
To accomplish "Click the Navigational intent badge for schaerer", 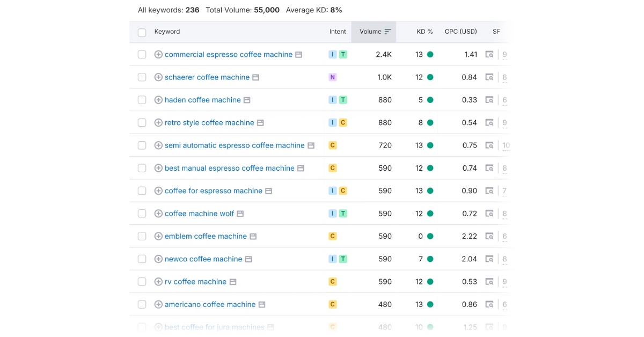I will pyautogui.click(x=333, y=77).
